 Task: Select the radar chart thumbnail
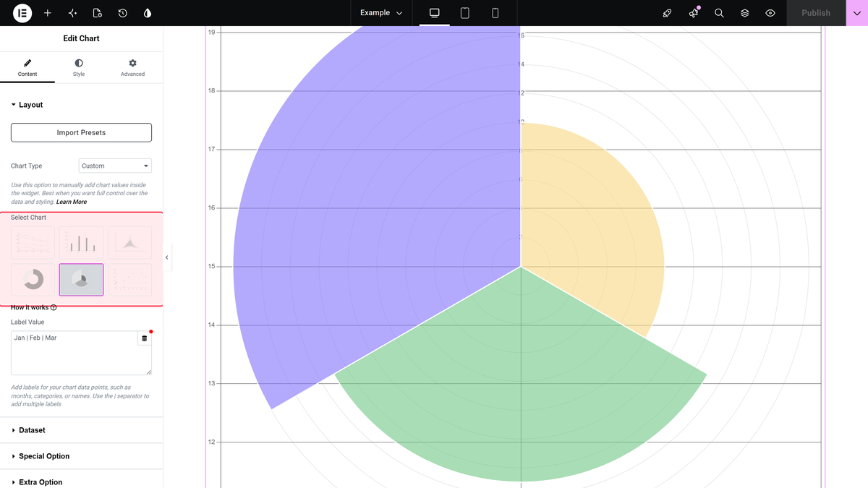[130, 242]
